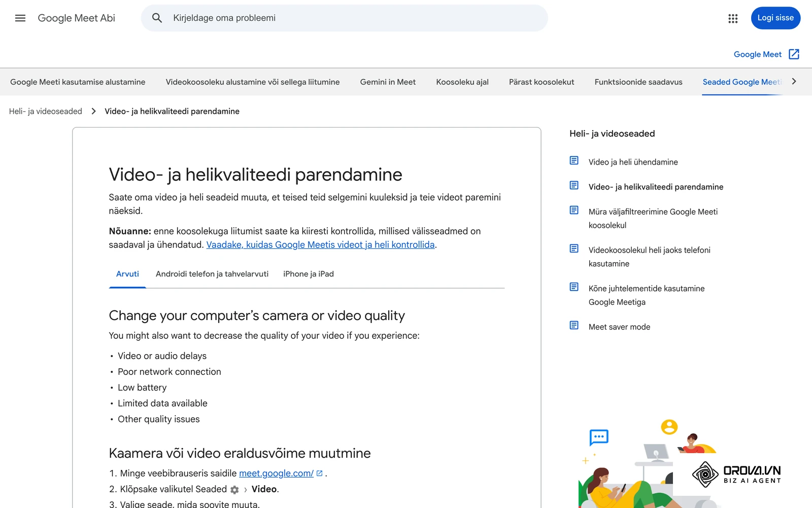Screen dimensions: 812x508
Task: Open the Google apps grid
Action: pos(733,18)
